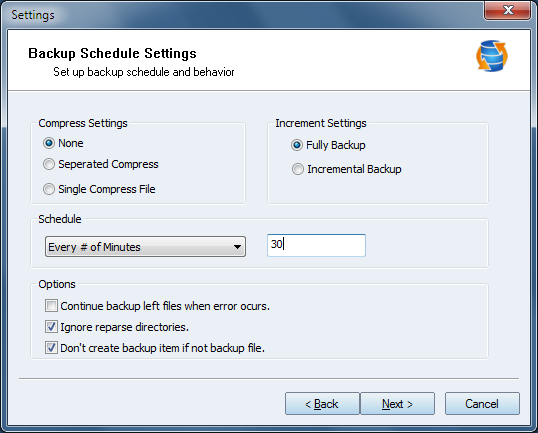The width and height of the screenshot is (538, 433).
Task: Click the Continue backup left files label
Action: click(165, 306)
